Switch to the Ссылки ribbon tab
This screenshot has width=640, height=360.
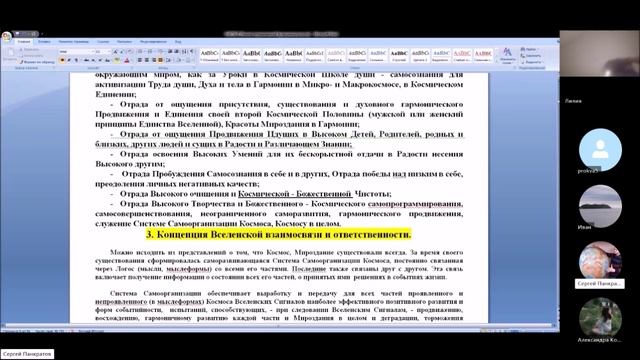pos(103,42)
